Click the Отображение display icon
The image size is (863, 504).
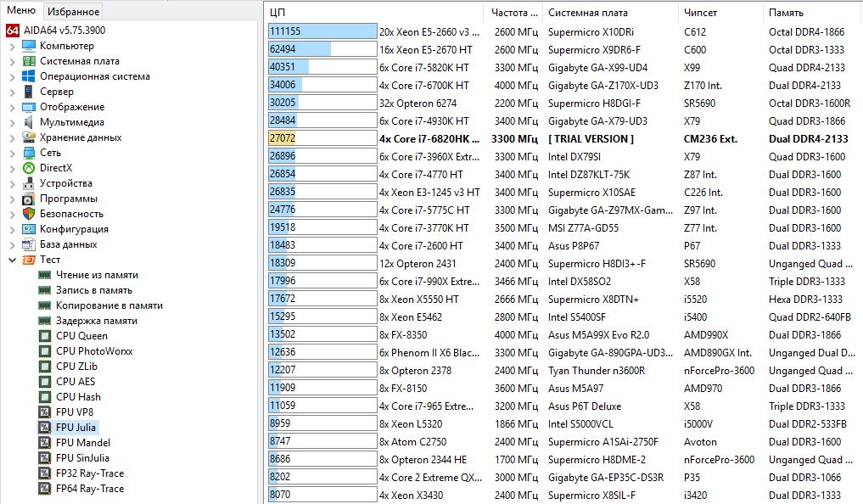click(29, 107)
